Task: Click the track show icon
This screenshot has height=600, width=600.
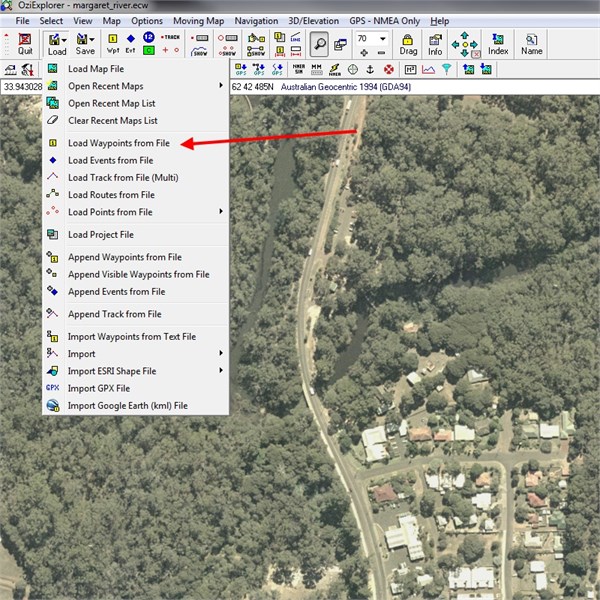Action: [x=199, y=51]
